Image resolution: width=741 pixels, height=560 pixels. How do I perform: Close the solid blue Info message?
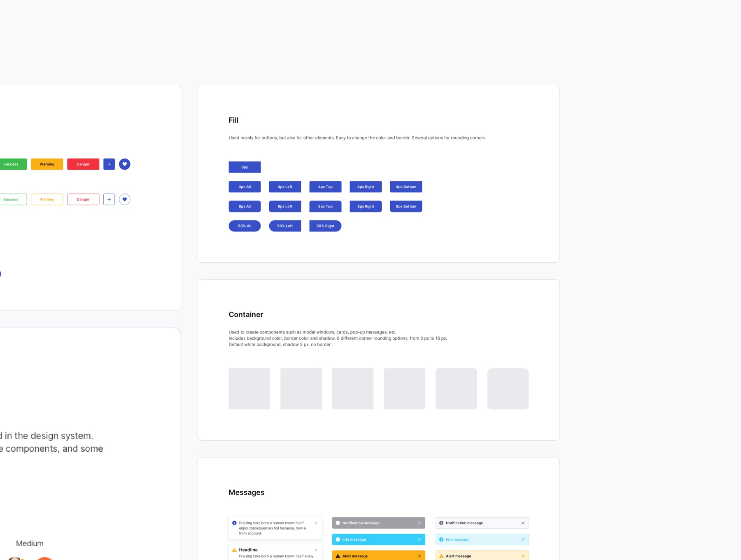[419, 539]
